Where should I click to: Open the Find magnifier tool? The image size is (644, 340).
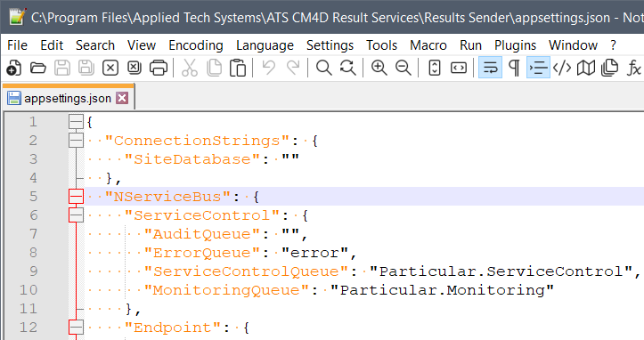(323, 68)
